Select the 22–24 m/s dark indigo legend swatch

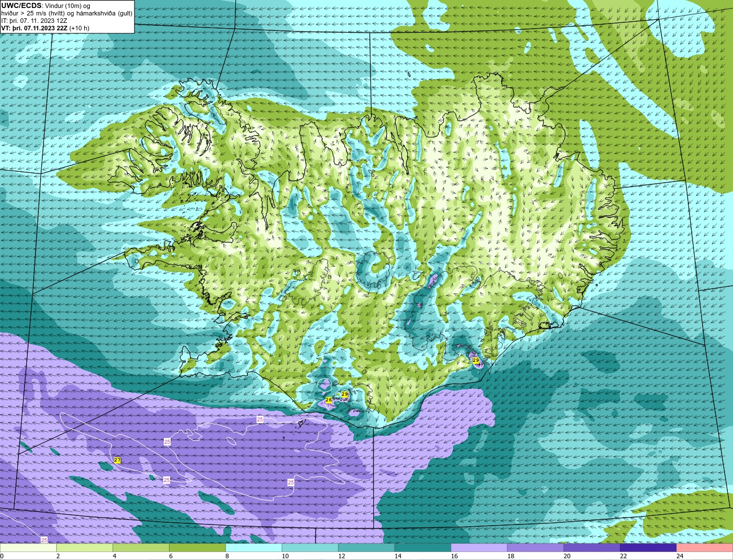(x=648, y=547)
